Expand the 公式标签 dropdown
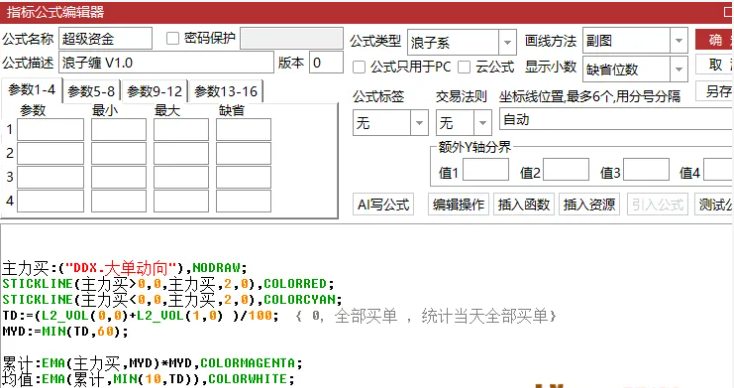Viewport: 734px width, 388px height. [x=390, y=123]
